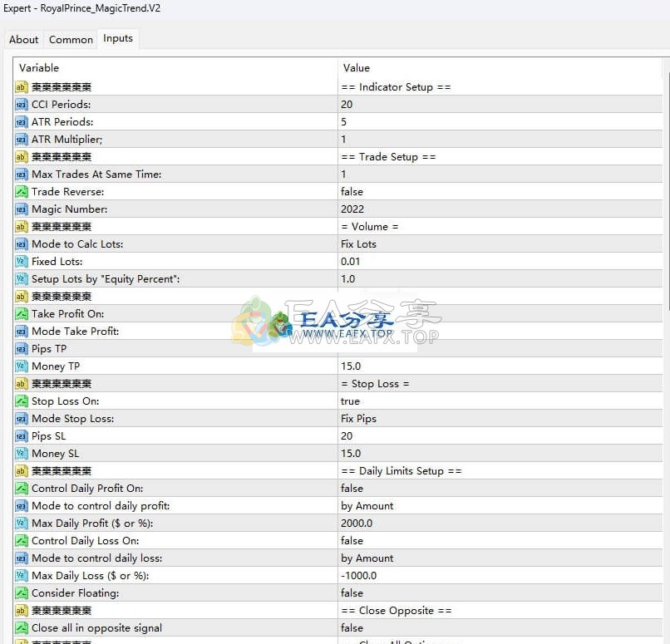This screenshot has width=670, height=644.
Task: Click the icon beside Pips SL
Action: click(21, 436)
